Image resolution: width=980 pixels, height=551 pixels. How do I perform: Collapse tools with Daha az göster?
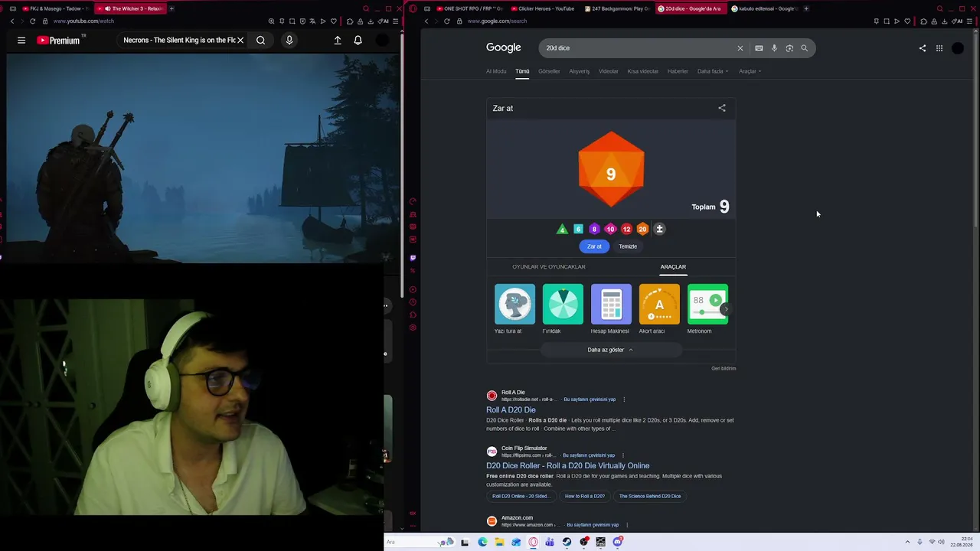[610, 350]
